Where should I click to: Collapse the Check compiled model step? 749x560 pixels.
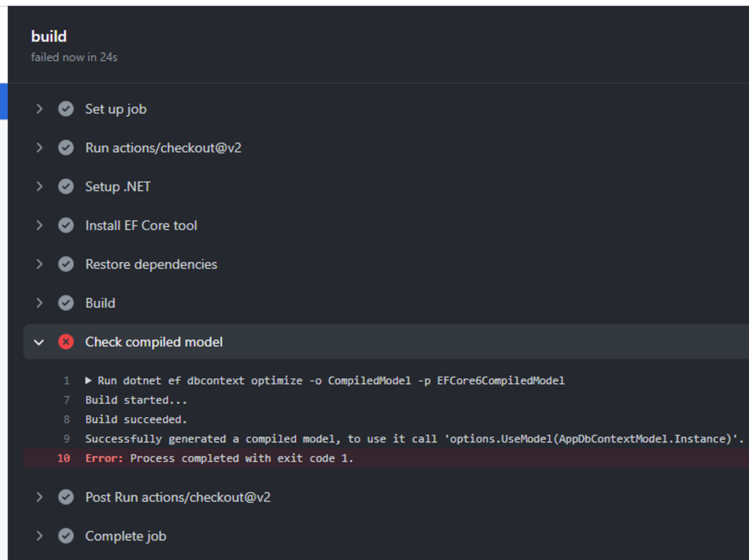point(39,342)
